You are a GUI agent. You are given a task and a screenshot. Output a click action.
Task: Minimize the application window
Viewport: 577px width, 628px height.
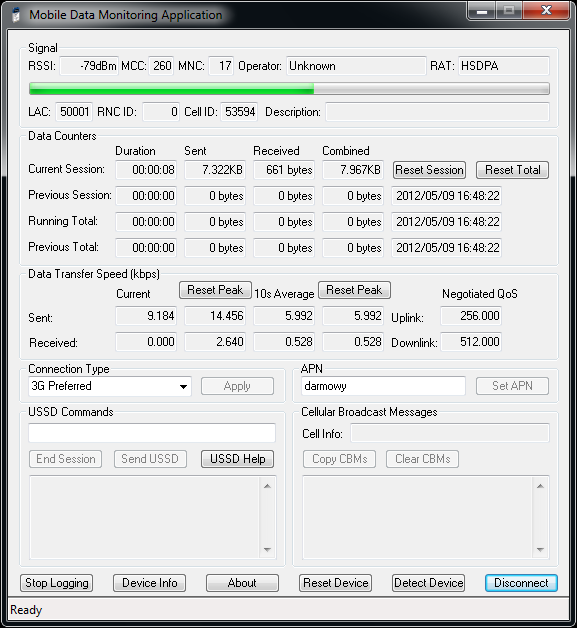coord(482,11)
